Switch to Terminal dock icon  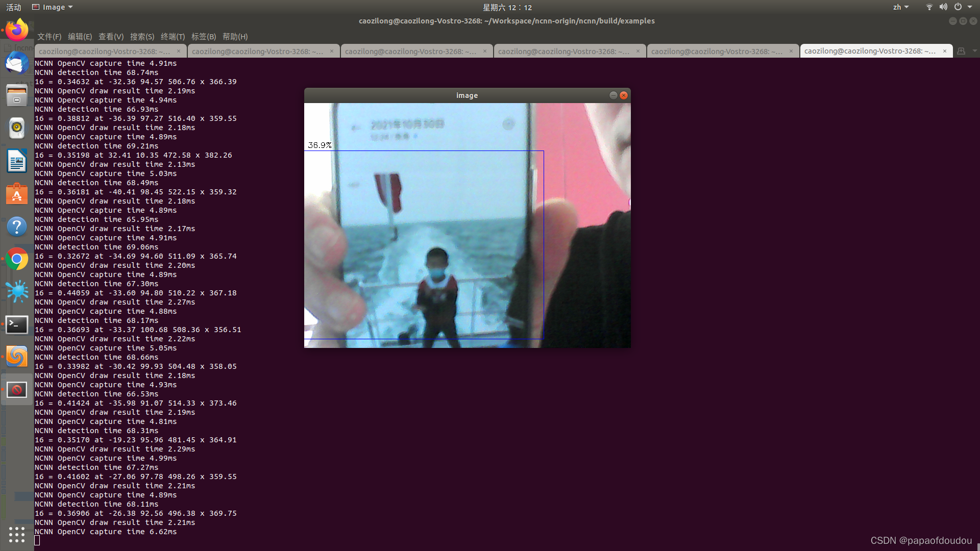(x=17, y=324)
